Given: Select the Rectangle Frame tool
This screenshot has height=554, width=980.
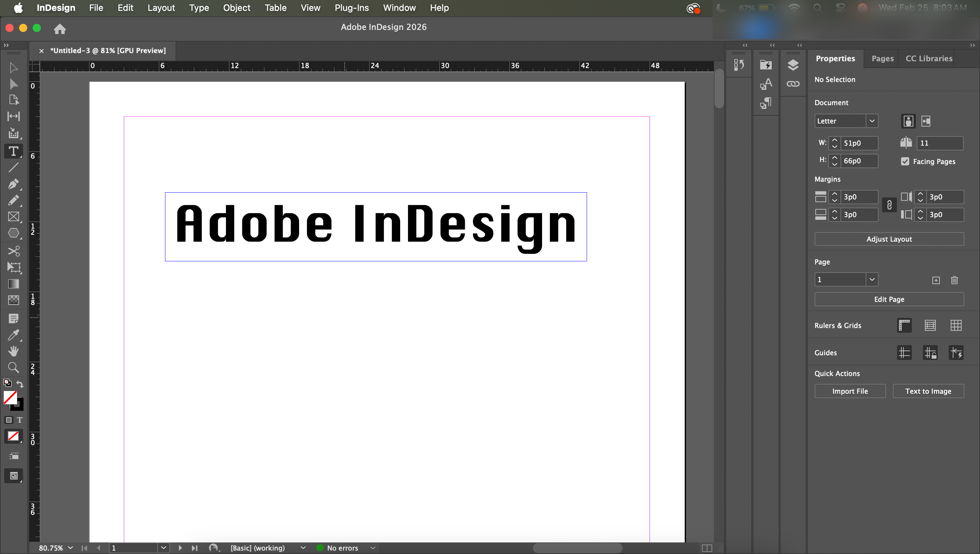Looking at the screenshot, I should (13, 216).
